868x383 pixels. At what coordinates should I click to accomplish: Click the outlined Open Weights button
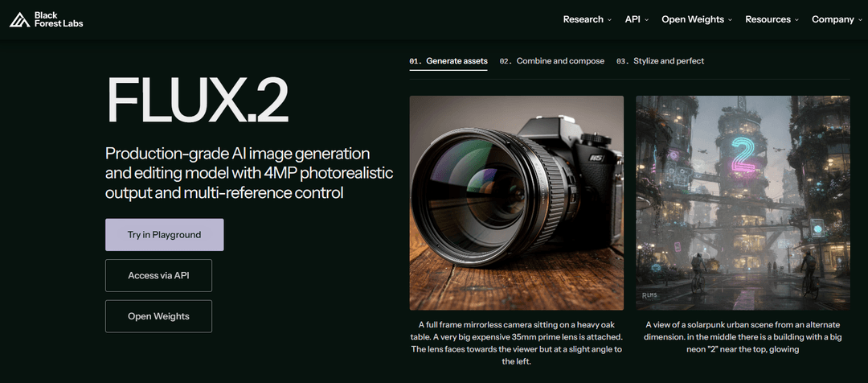coord(158,316)
